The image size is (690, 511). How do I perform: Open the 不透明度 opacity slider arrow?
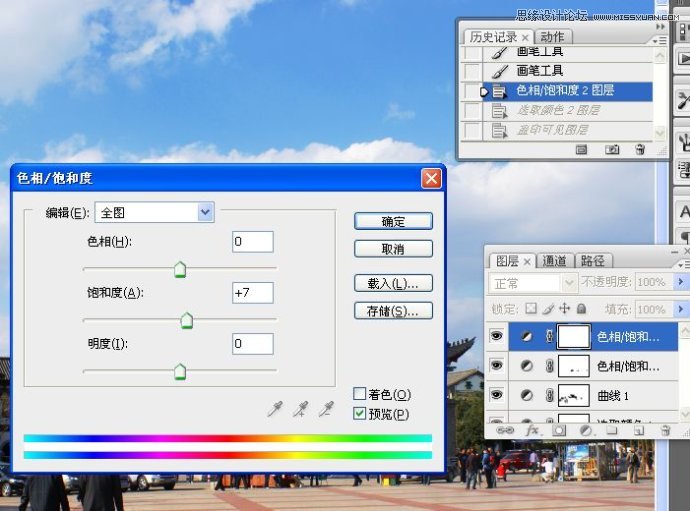[x=680, y=282]
